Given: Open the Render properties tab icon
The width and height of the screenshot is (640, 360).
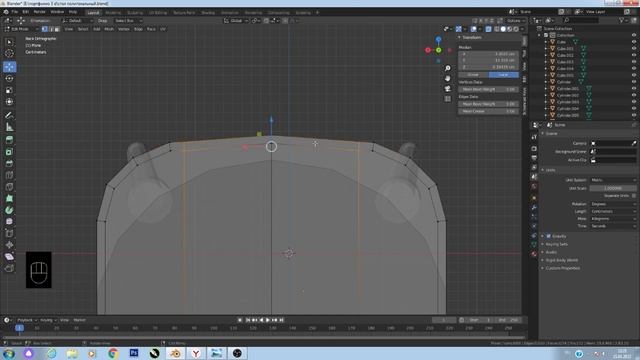Looking at the screenshot, I should (x=534, y=148).
